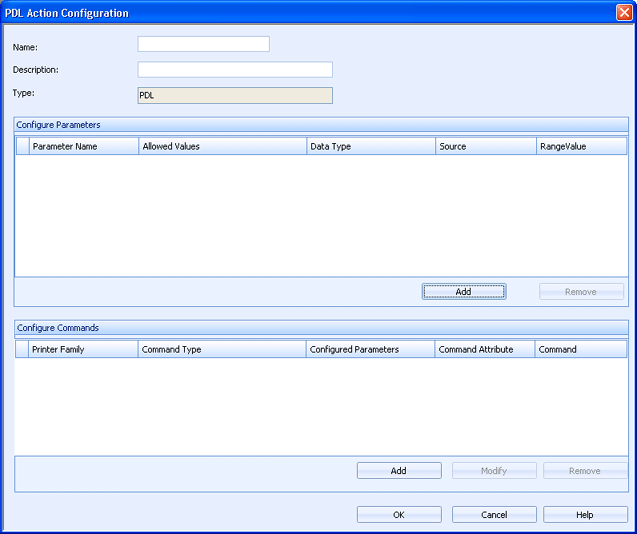Select the Parameter Name column header
The height and width of the screenshot is (534, 637).
pyautogui.click(x=84, y=146)
